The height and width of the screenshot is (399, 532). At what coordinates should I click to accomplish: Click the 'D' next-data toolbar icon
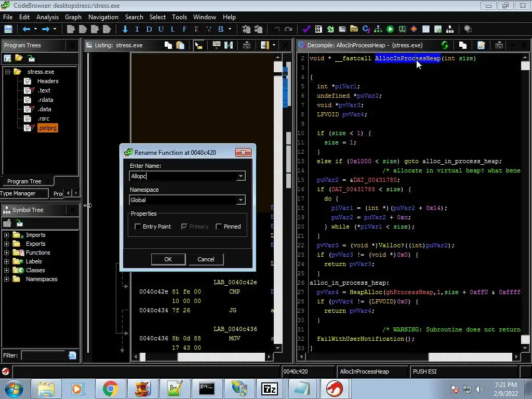(x=149, y=29)
